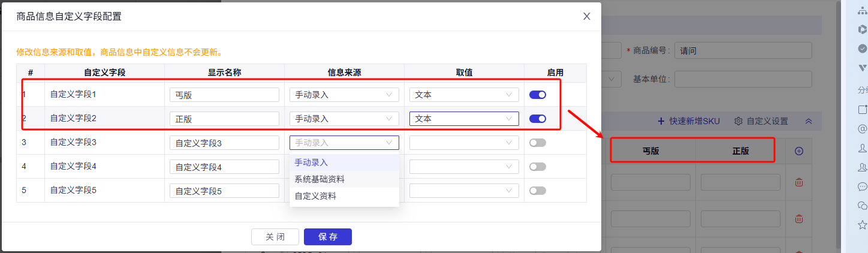868x253 pixels.
Task: Open the 取值 dropdown for 自定义字段2
Action: [x=464, y=119]
